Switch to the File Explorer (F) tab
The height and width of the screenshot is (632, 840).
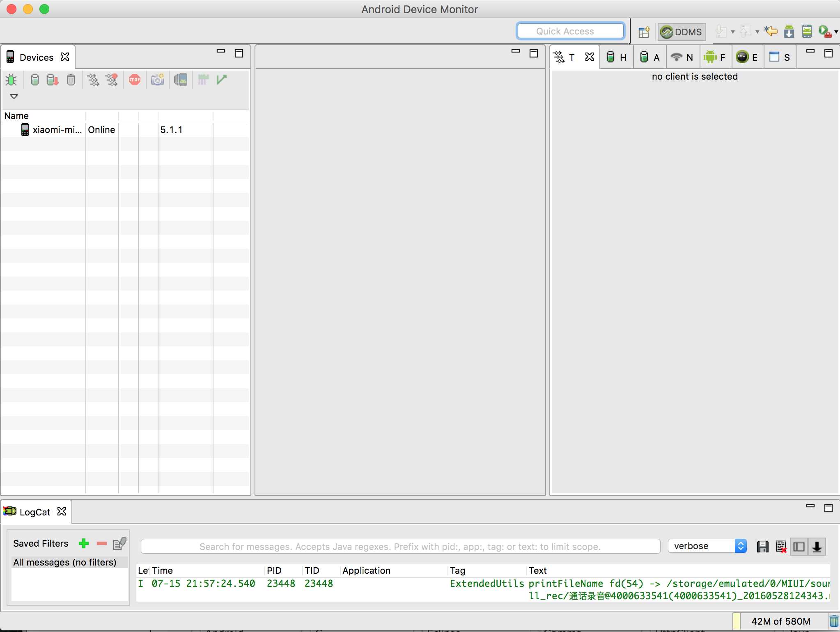[715, 57]
